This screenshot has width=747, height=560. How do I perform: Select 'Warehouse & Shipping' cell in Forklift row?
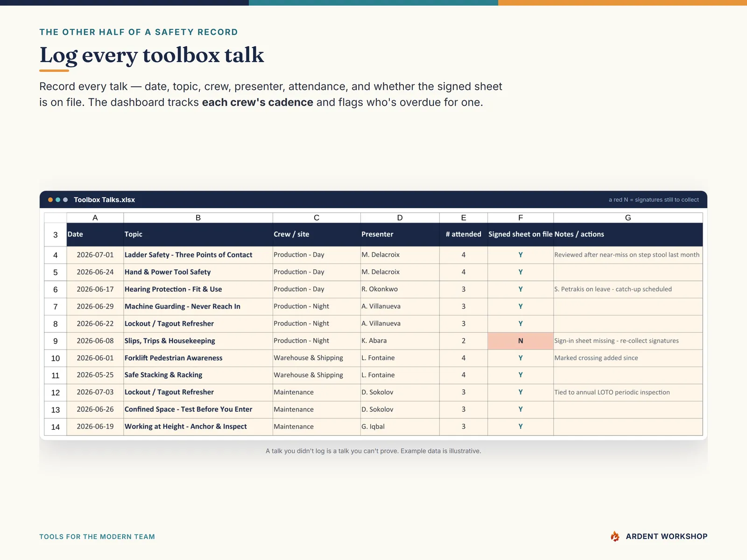click(x=317, y=358)
